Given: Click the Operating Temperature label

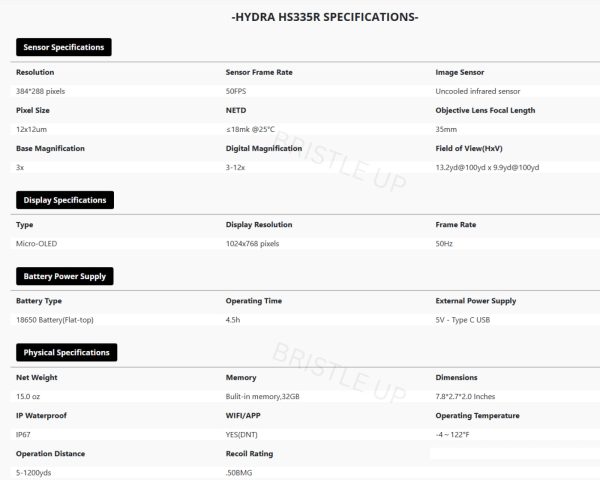Looking at the screenshot, I should pos(477,415).
